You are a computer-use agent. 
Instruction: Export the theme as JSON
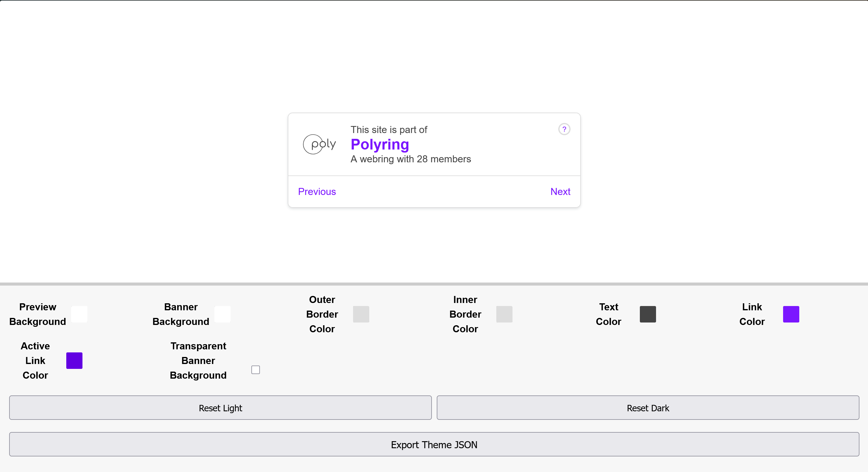434,445
